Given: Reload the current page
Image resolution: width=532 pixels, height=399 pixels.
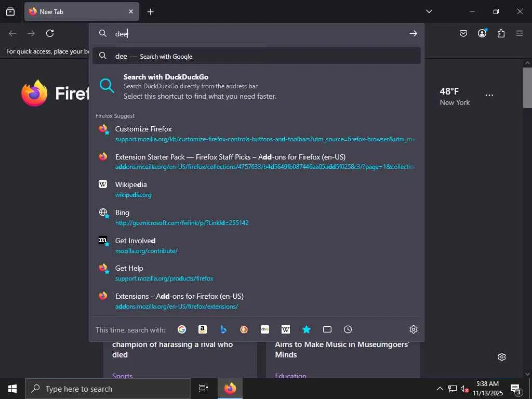Looking at the screenshot, I should [x=50, y=33].
